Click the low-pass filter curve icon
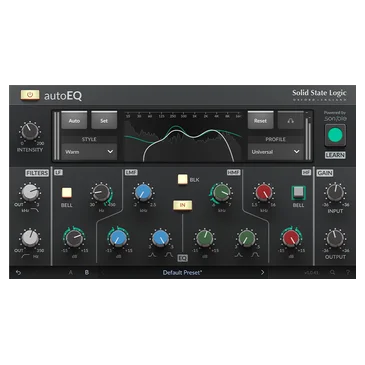Screen dimensions: 365x365 pos(35,210)
